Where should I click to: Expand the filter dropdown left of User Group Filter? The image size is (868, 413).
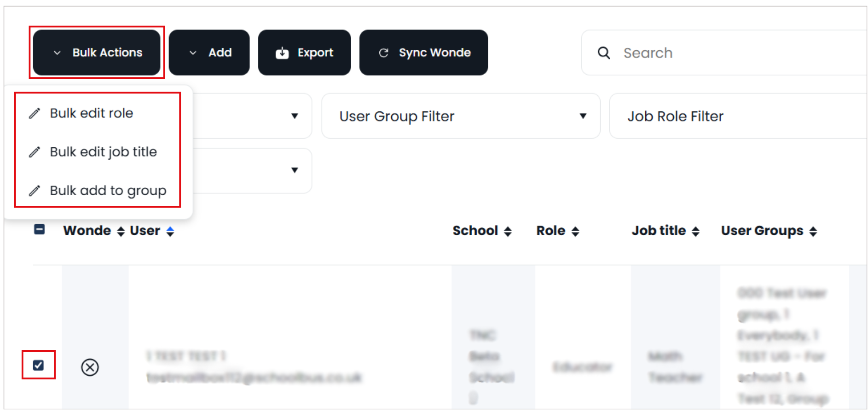click(x=295, y=116)
